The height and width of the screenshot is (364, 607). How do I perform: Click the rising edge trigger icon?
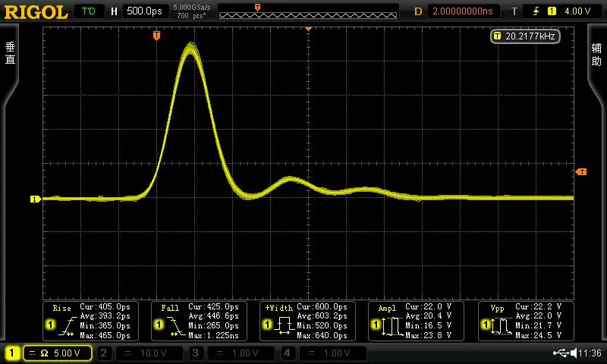click(536, 11)
